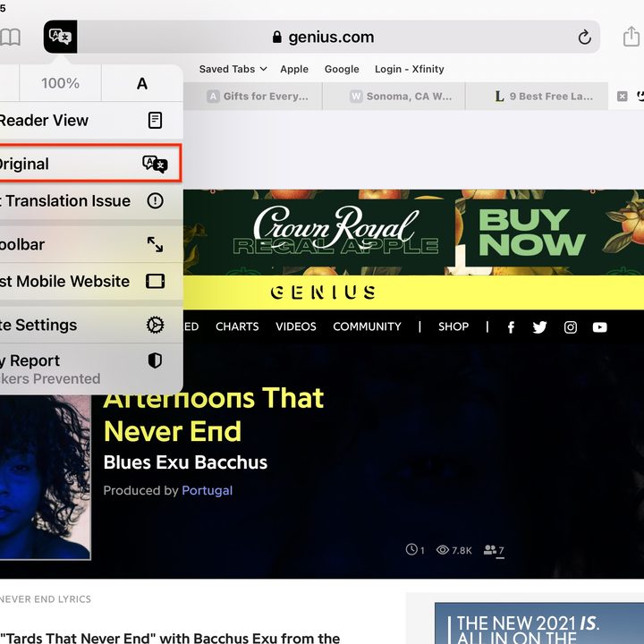Tap the mobile website rectangle icon
The image size is (644, 644).
(156, 282)
